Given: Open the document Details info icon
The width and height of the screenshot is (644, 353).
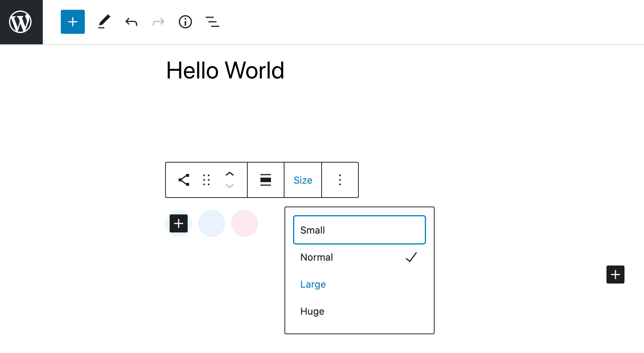Looking at the screenshot, I should tap(185, 22).
